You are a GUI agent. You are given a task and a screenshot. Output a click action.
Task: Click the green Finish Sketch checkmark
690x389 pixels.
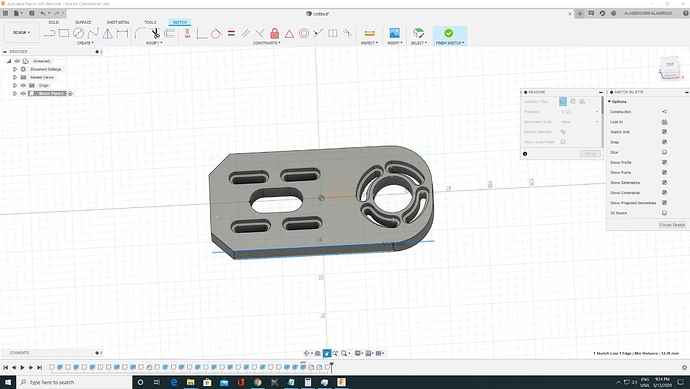tap(448, 33)
